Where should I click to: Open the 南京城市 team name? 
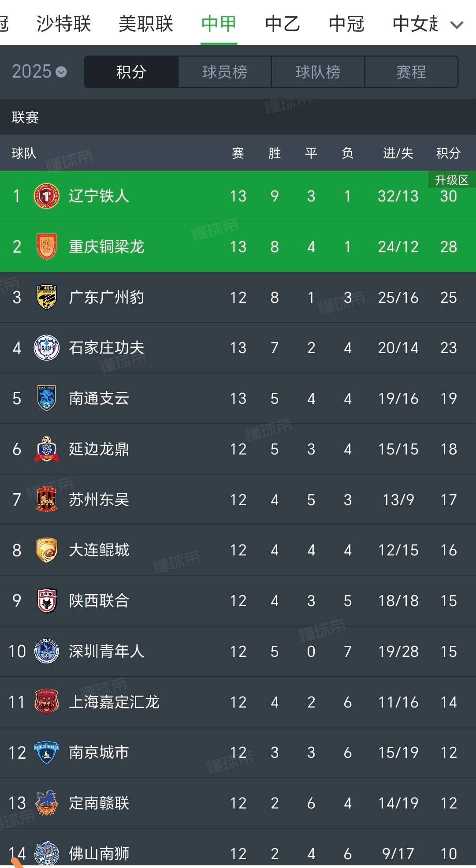[x=99, y=753]
